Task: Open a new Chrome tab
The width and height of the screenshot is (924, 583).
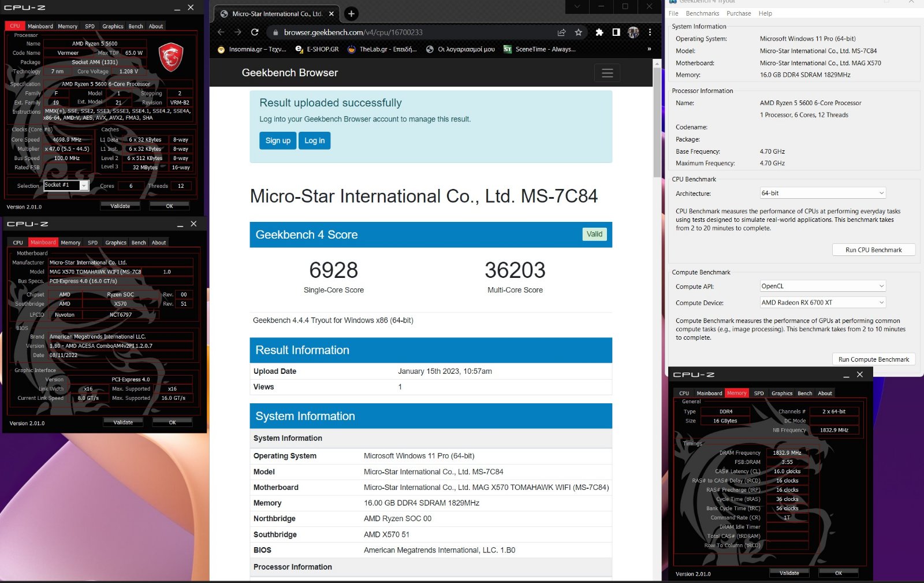Action: (351, 13)
